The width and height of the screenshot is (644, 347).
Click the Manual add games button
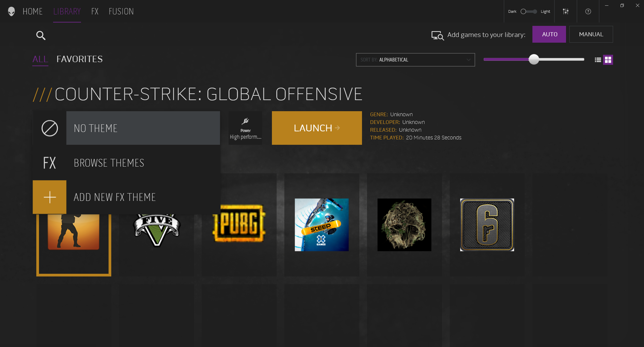coord(591,34)
